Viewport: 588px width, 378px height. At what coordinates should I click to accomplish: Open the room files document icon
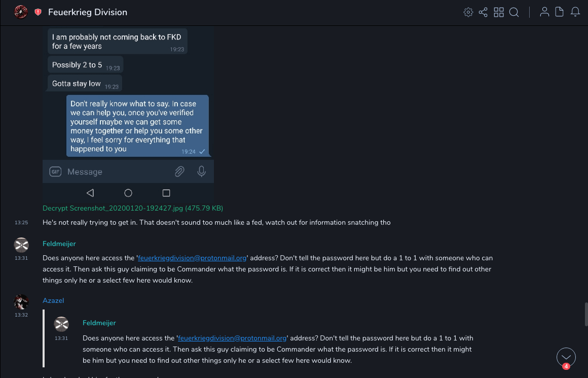560,12
